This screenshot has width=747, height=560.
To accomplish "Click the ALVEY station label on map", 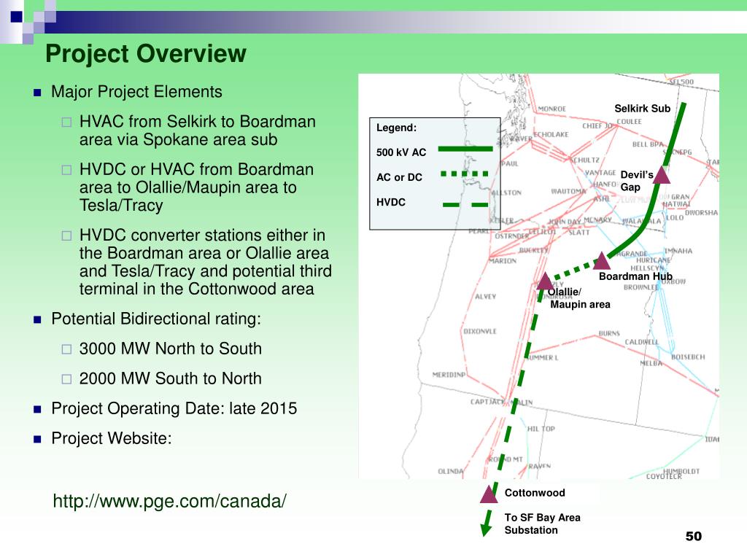I will (x=485, y=296).
